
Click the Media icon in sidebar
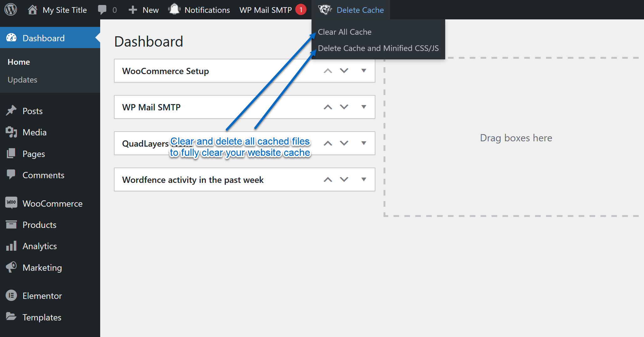11,132
